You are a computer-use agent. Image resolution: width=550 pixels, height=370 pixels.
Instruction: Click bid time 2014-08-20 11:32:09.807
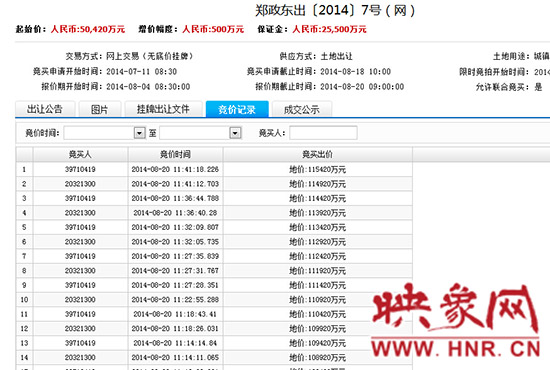coord(175,227)
